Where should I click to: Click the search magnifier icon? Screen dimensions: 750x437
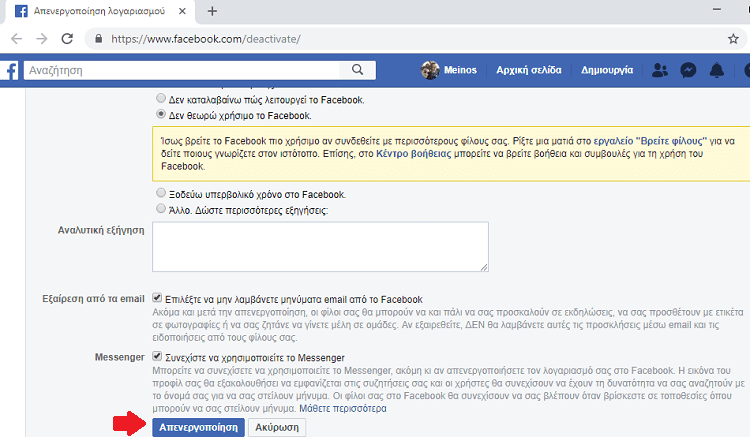tap(359, 71)
